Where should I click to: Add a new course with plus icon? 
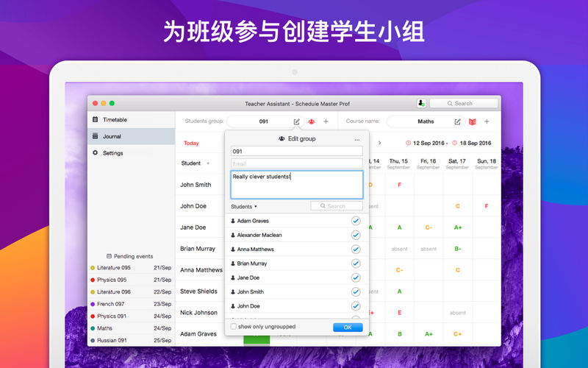[x=487, y=121]
